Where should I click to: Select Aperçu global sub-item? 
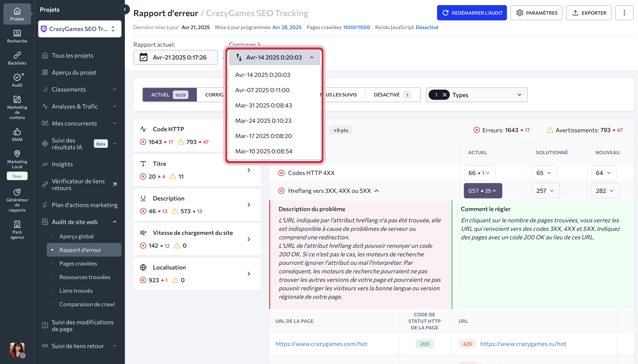click(x=76, y=236)
